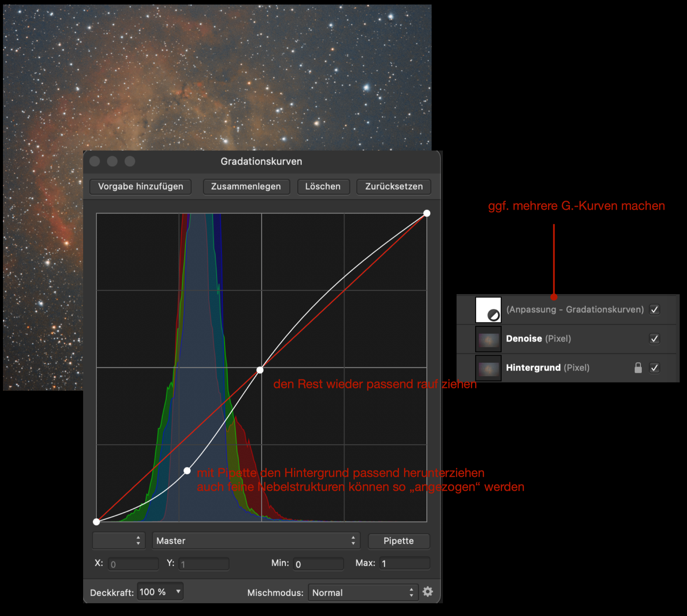The height and width of the screenshot is (616, 687).
Task: Expand the Deckkraft 100 % dropdown
Action: [160, 592]
